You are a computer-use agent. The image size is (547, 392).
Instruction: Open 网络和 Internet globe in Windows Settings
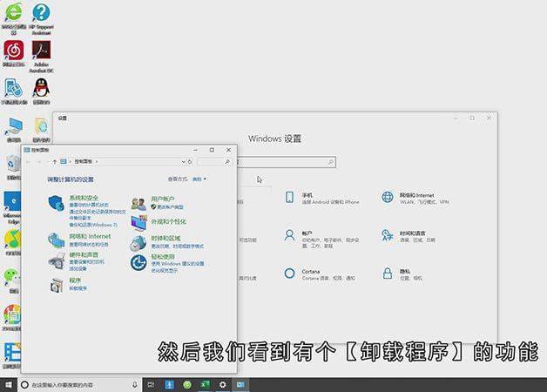tap(388, 197)
